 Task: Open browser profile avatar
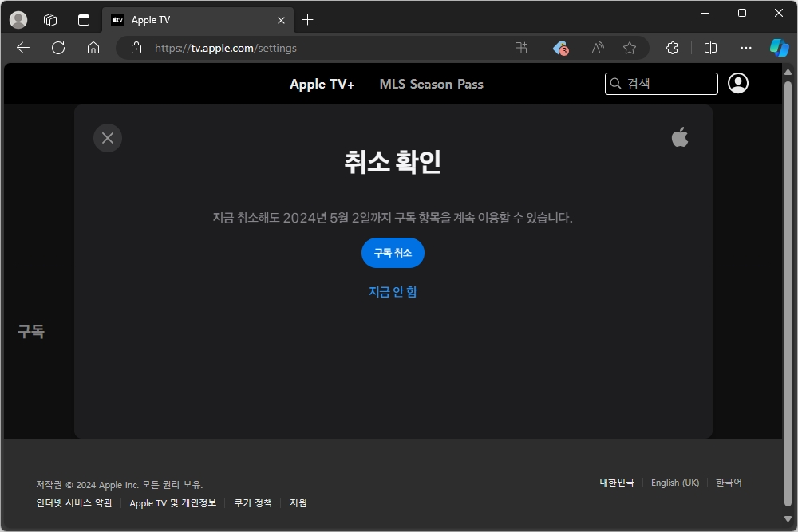point(18,20)
